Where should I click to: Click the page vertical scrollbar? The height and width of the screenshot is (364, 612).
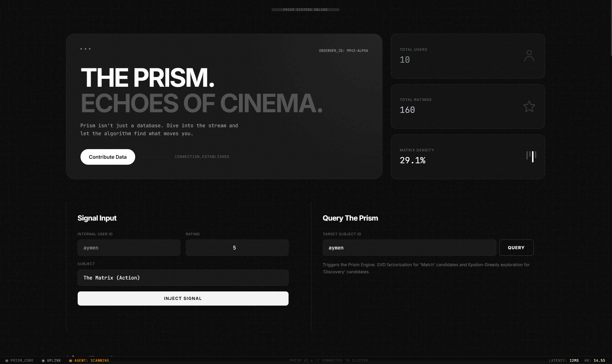coord(611,28)
